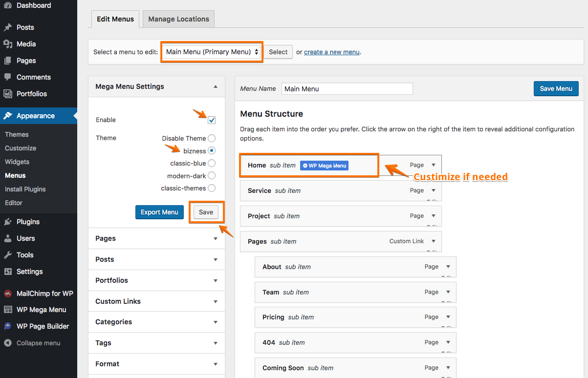
Task: Click the Settings sliders icon
Action: point(8,272)
